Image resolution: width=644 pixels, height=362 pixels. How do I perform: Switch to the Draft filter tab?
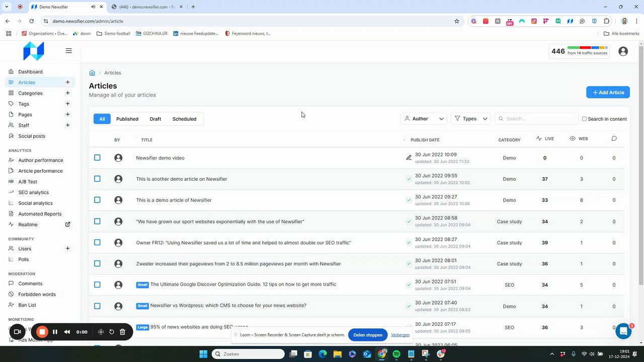(x=155, y=119)
